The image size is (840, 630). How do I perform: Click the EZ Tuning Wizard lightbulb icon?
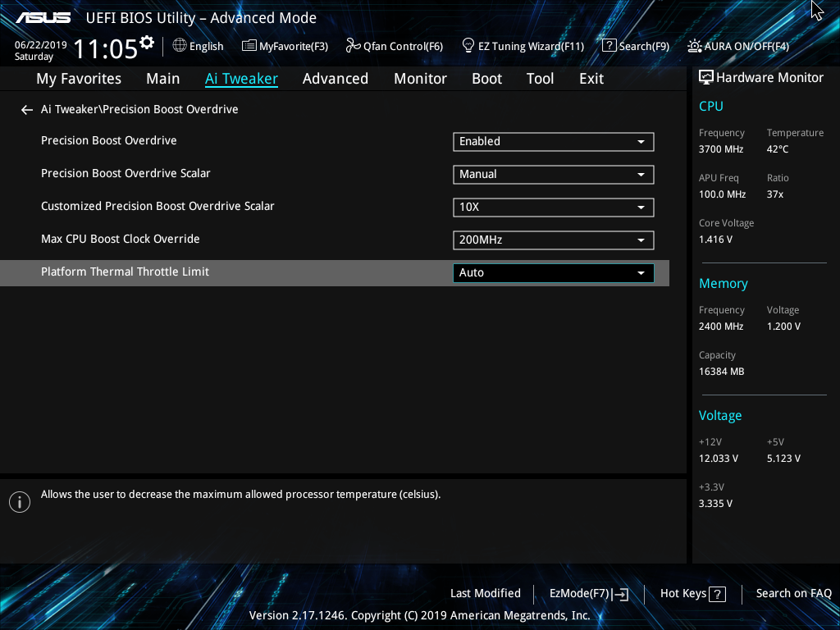click(x=468, y=46)
